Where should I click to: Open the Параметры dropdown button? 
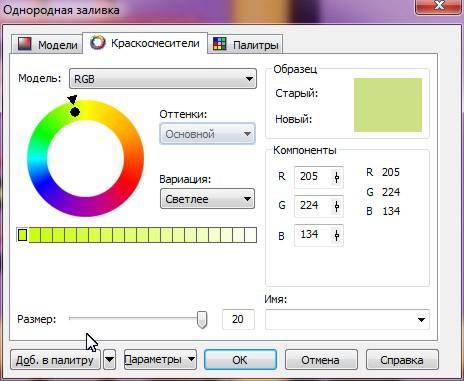click(160, 359)
